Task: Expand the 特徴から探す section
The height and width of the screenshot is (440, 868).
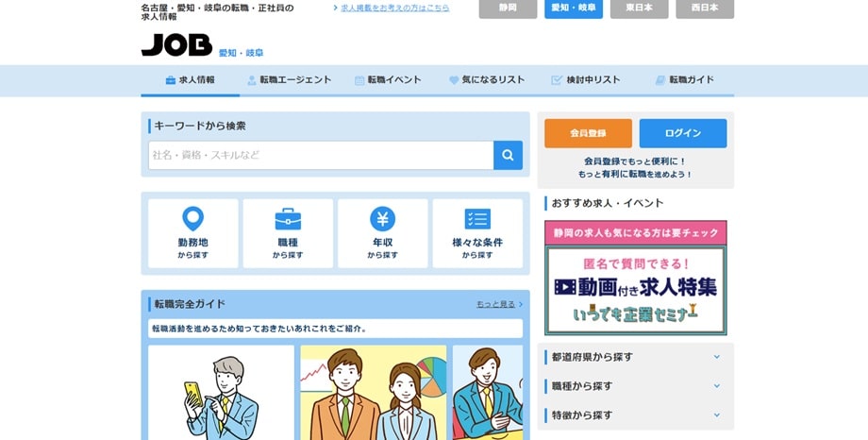Action: click(636, 415)
